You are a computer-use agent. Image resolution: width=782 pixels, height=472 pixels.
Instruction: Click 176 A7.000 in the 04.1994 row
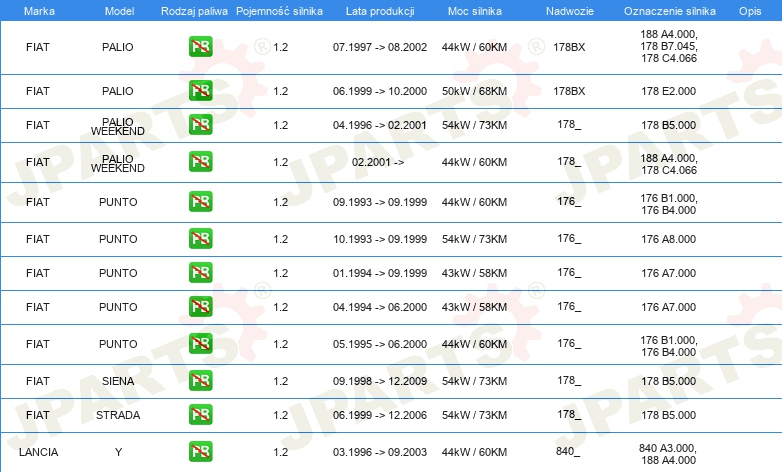point(669,307)
